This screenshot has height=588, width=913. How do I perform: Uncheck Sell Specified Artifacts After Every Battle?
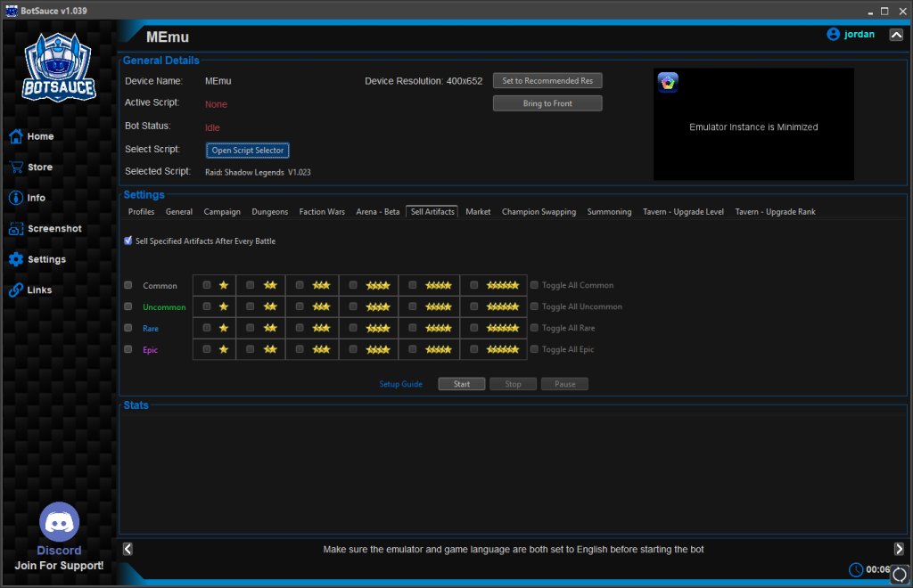point(127,241)
